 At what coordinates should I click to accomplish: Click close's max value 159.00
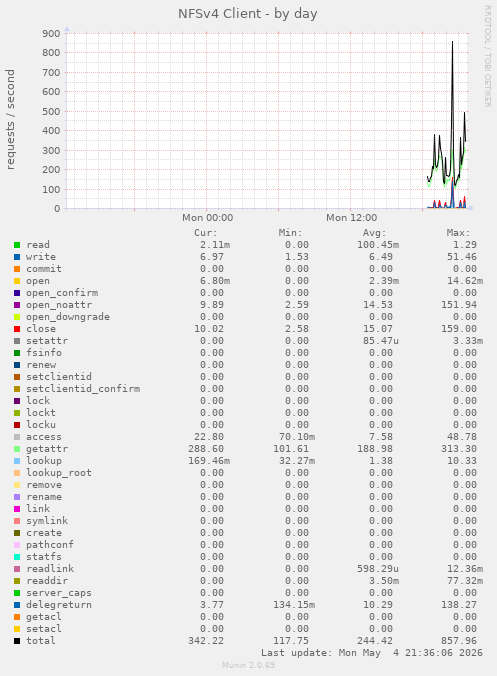(x=459, y=329)
